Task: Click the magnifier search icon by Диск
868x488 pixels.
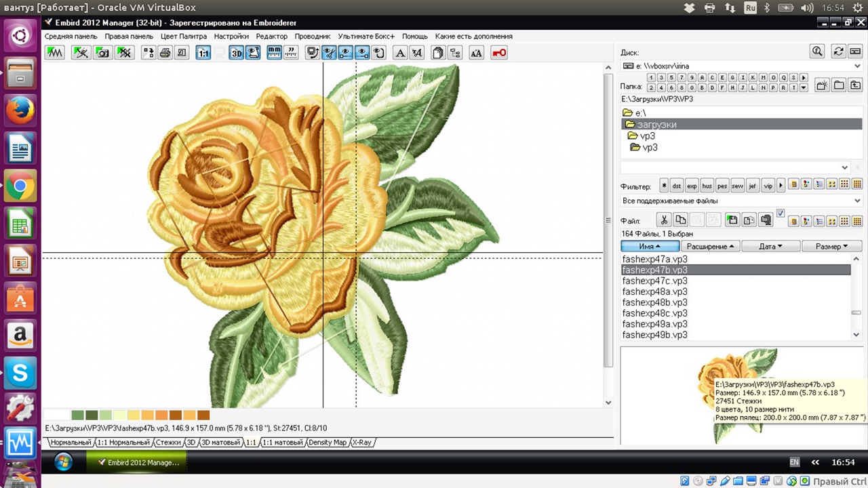Action: (x=818, y=52)
